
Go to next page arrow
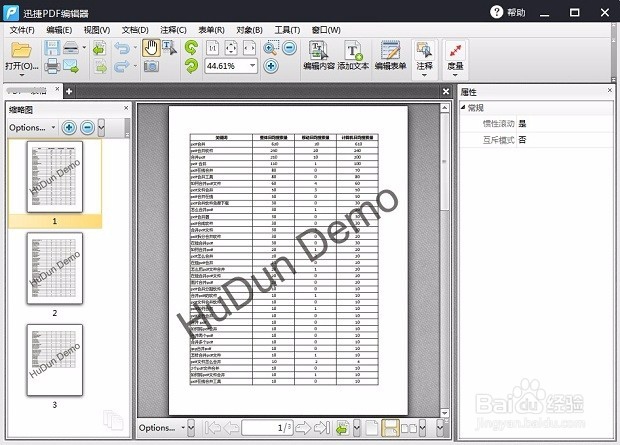tap(303, 428)
